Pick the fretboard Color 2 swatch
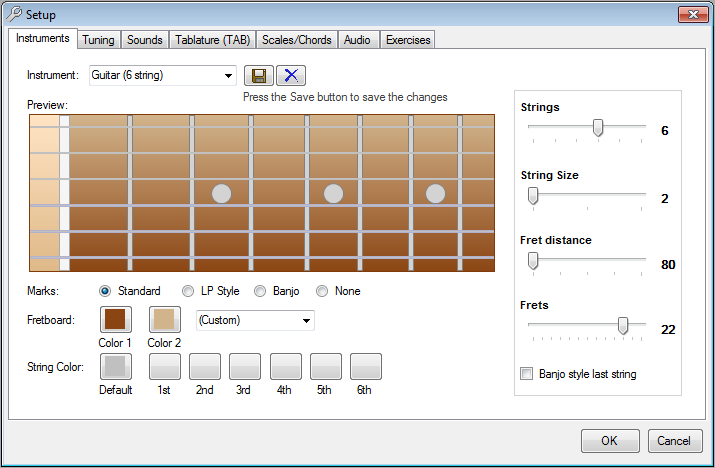This screenshot has height=468, width=715. [165, 320]
